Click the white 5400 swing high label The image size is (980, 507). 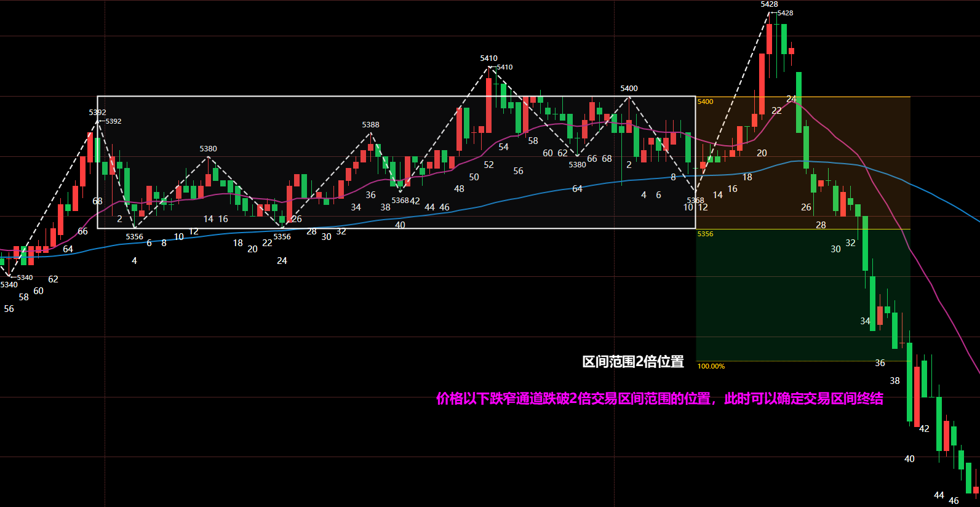coord(629,89)
